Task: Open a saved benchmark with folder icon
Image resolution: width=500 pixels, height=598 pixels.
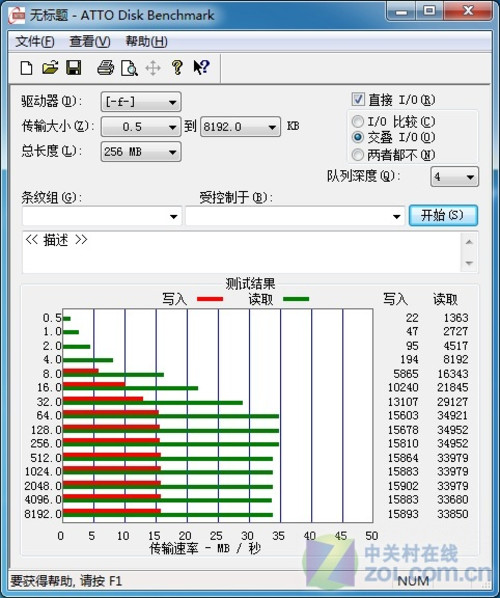Action: (50, 68)
